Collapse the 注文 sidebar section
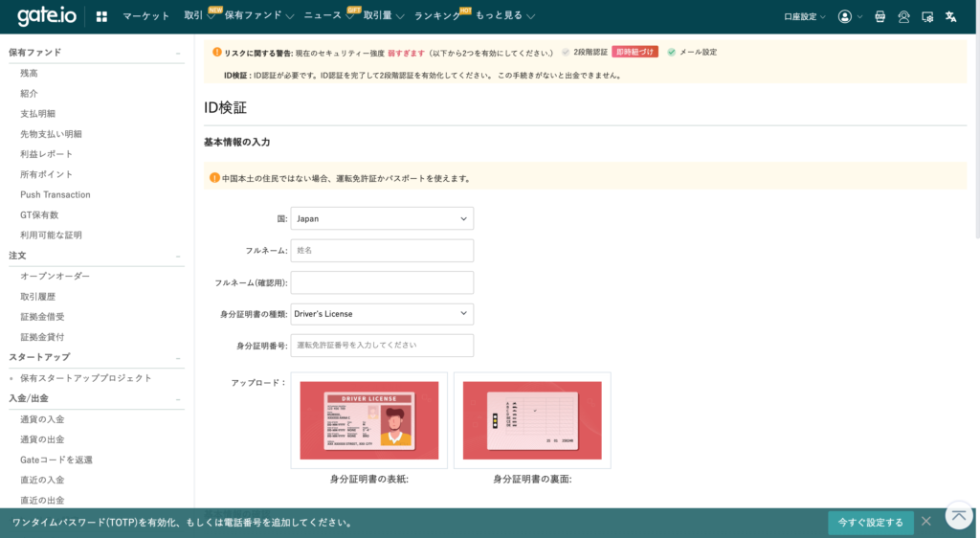 click(178, 257)
